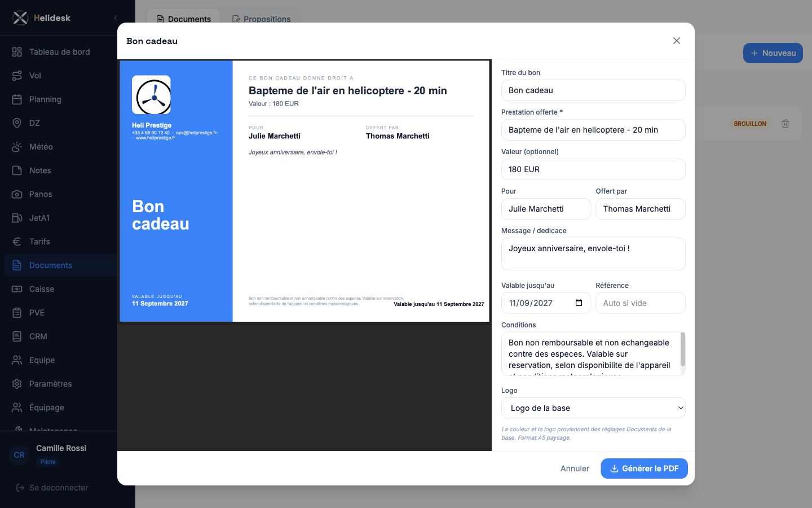Viewport: 812px width, 508px height.
Task: Click the Helidesk logo icon
Action: (x=20, y=18)
